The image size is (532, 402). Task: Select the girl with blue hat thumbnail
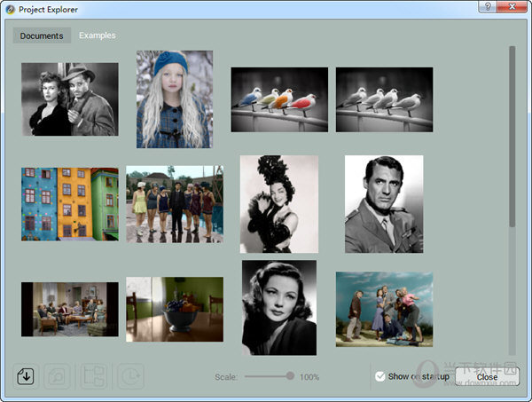pos(175,99)
